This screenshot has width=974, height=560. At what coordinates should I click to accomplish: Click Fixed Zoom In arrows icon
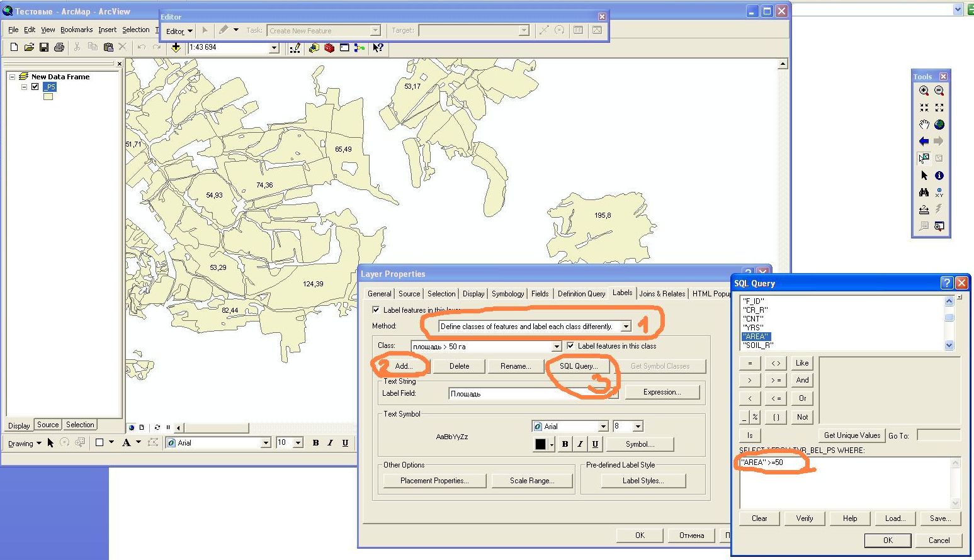coord(924,108)
